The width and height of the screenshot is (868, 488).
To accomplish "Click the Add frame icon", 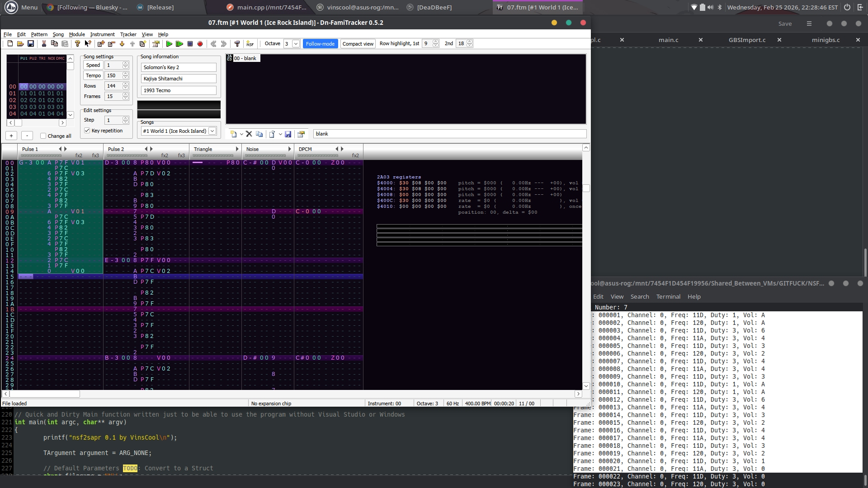I will (100, 44).
